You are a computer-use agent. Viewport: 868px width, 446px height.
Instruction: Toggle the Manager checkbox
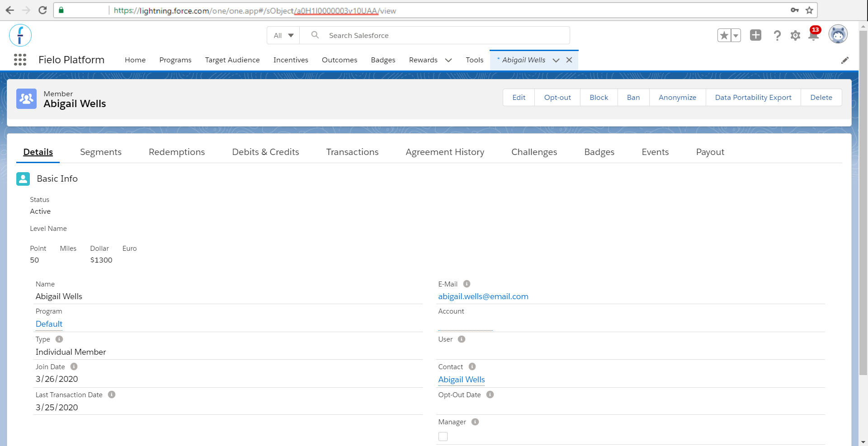click(443, 437)
